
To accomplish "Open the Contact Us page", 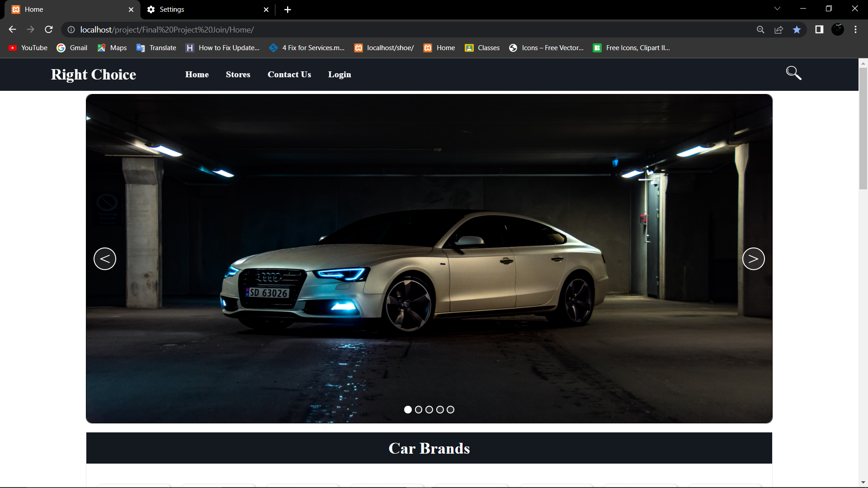I will click(289, 75).
